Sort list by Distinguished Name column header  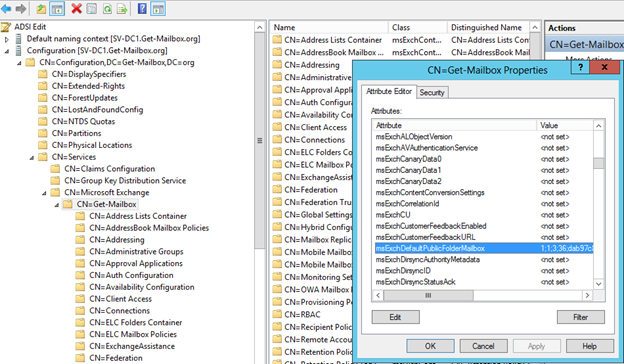pos(489,27)
